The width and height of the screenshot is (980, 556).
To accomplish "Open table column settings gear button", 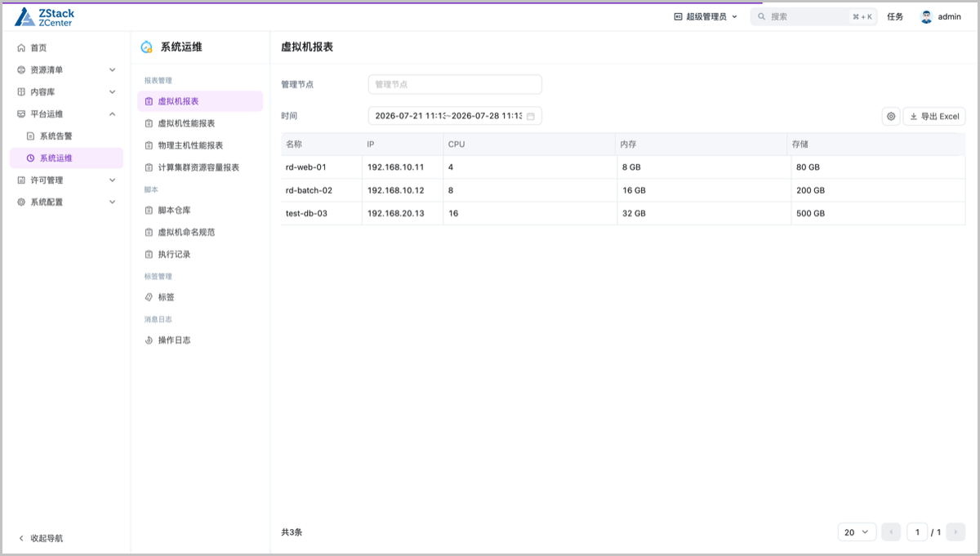I will 891,117.
